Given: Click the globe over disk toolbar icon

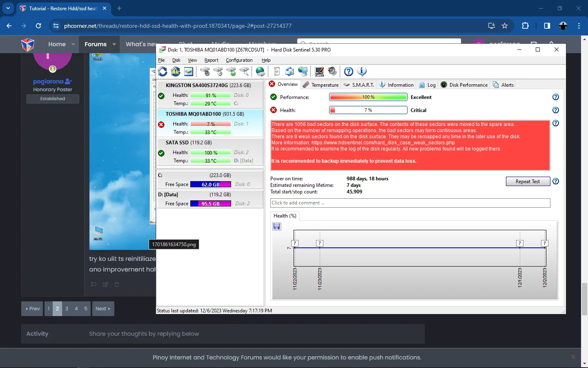Looking at the screenshot, I should (x=261, y=72).
